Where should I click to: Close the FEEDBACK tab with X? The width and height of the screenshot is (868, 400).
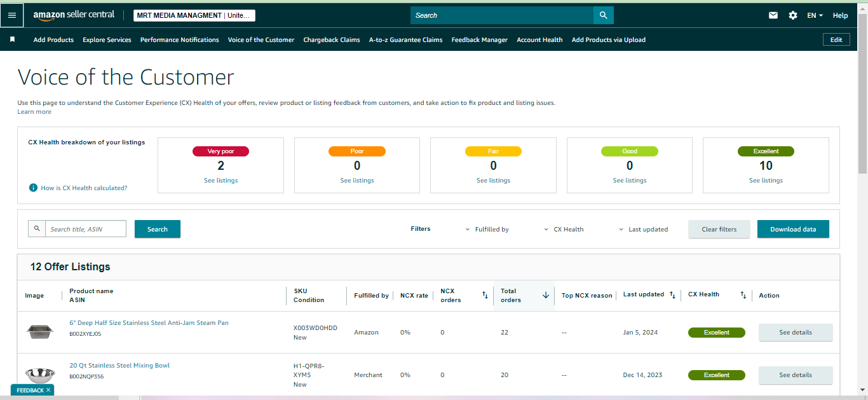pyautogui.click(x=48, y=390)
